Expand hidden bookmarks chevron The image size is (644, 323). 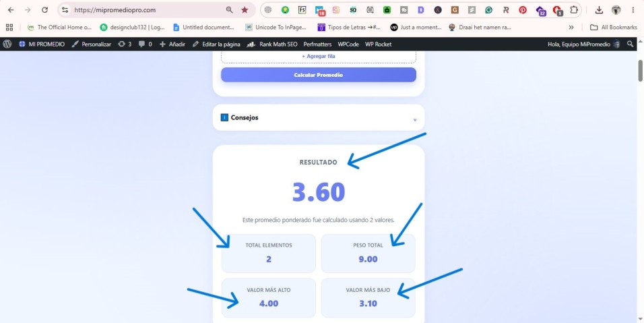coord(571,27)
